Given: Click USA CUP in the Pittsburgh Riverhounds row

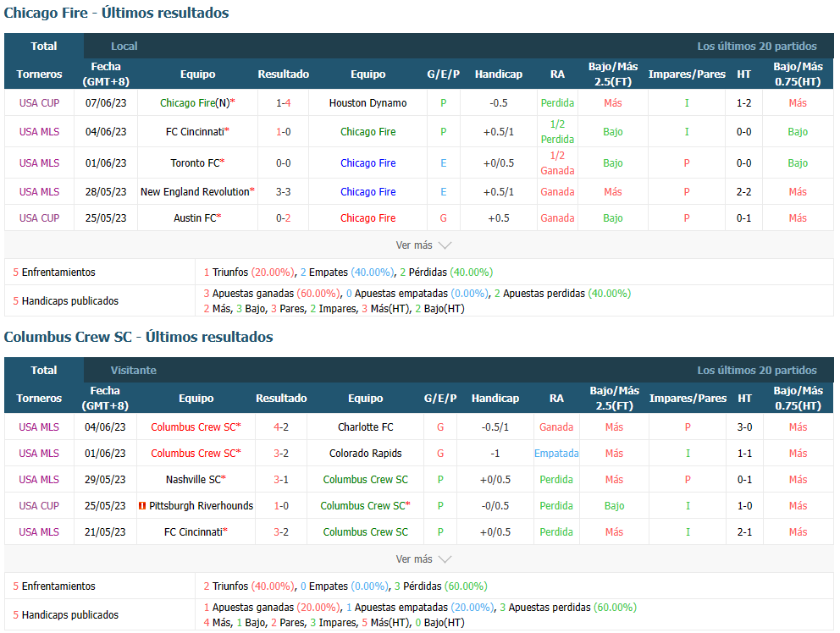Looking at the screenshot, I should point(39,505).
